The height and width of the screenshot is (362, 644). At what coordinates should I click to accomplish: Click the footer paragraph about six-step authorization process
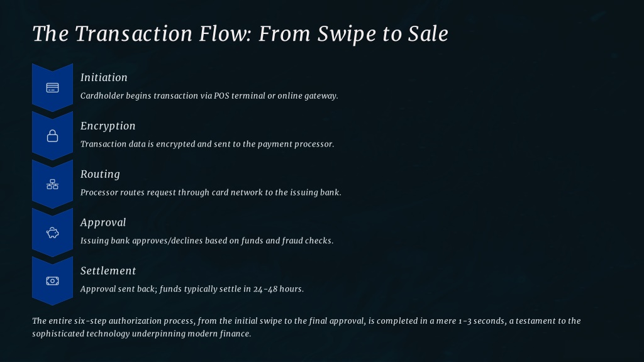(x=306, y=327)
